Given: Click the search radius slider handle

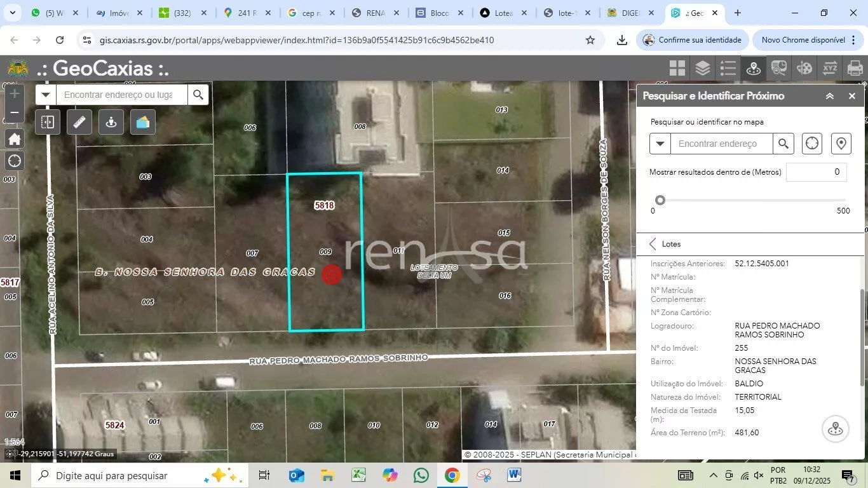Looking at the screenshot, I should (660, 200).
